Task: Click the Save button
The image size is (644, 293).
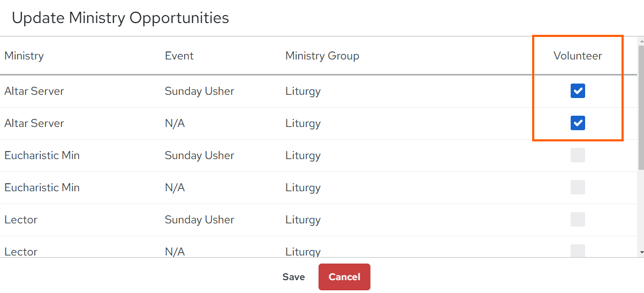Action: (x=293, y=277)
